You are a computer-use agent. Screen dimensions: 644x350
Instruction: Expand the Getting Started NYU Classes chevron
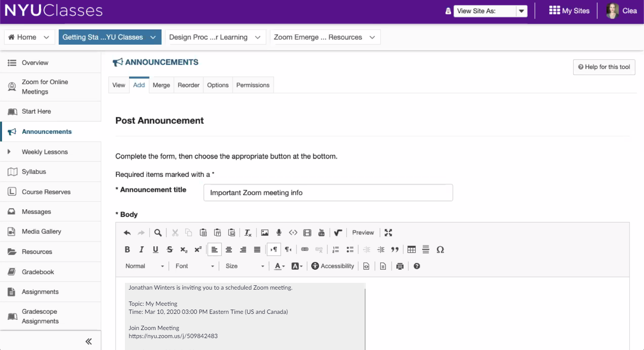153,37
